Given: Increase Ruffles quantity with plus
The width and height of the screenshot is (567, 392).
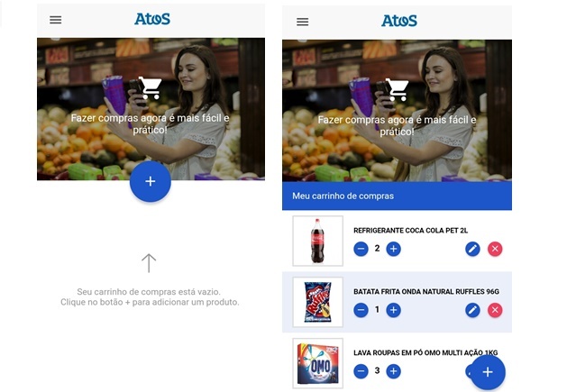Looking at the screenshot, I should [393, 310].
